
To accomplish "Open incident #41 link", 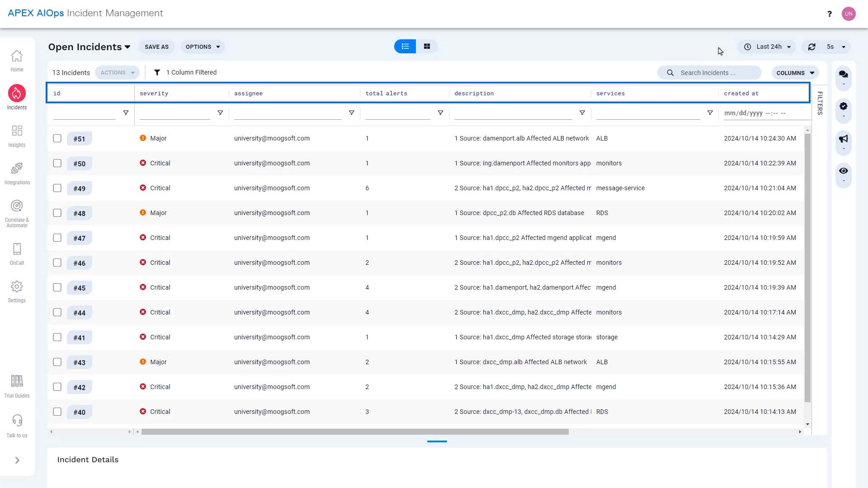I will (x=79, y=338).
